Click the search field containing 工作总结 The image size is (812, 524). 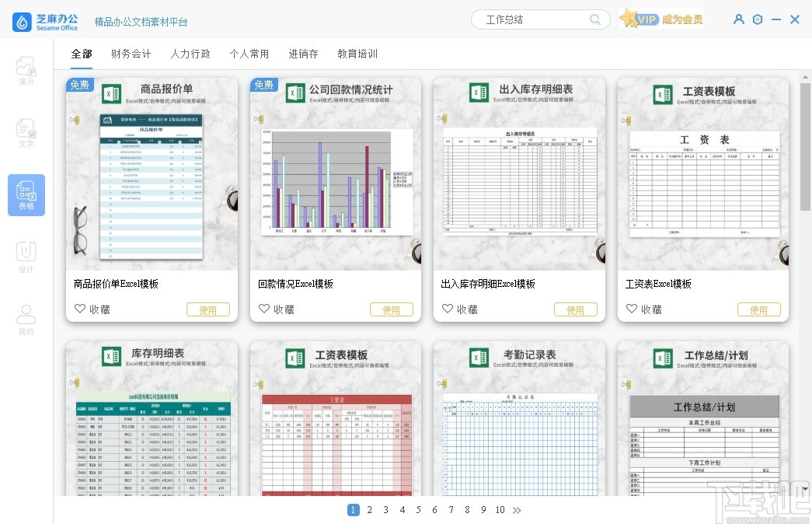[x=541, y=19]
